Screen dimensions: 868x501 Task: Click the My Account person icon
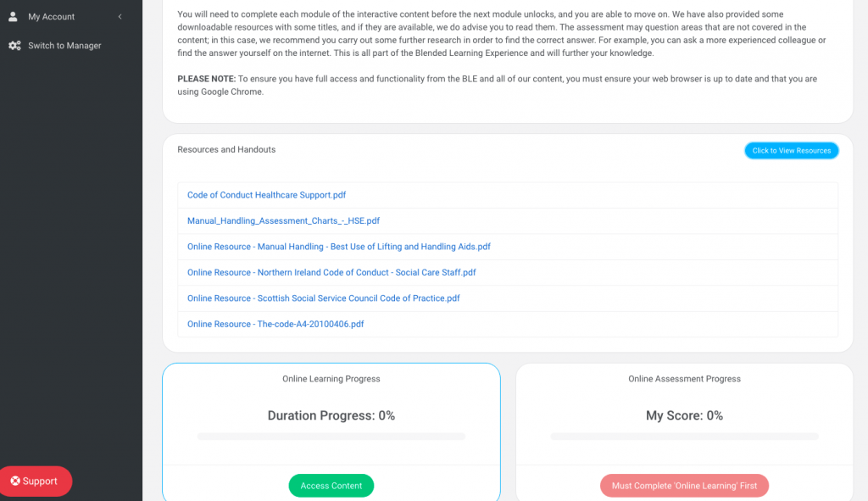pos(14,17)
